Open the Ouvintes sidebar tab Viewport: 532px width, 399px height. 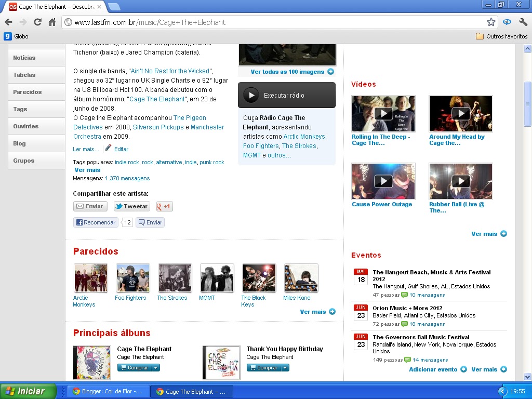pyautogui.click(x=37, y=126)
